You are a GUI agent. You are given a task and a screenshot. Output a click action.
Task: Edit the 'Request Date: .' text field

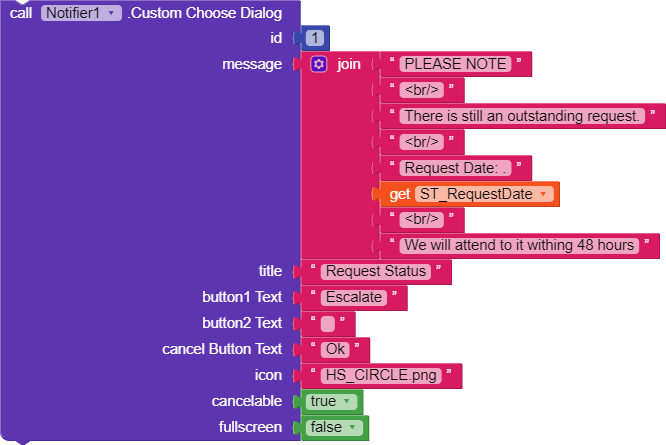(x=455, y=168)
